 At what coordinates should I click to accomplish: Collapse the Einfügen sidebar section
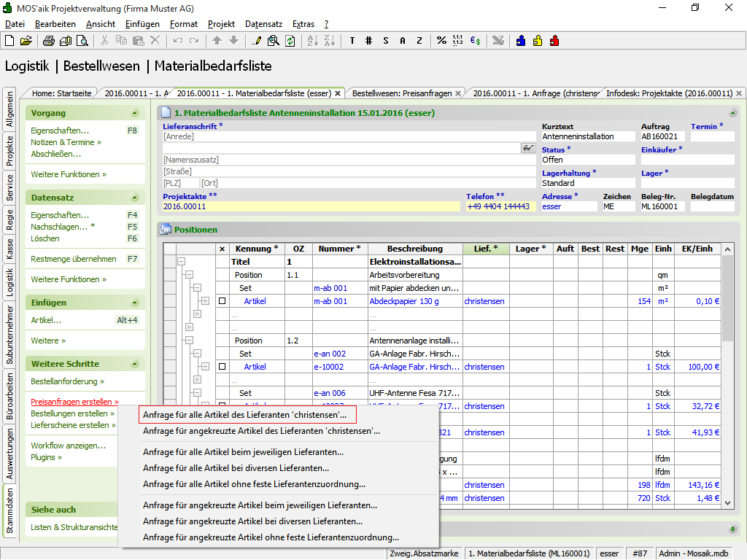tap(134, 303)
